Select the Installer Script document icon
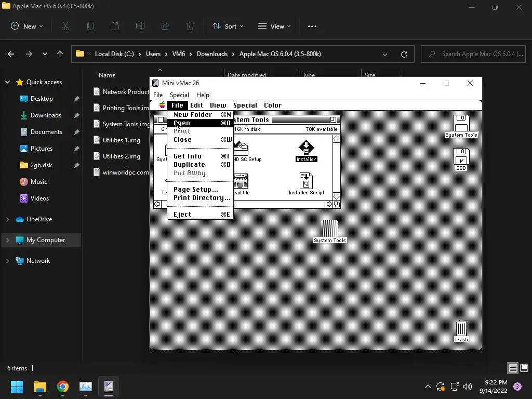Screen dimensions: 532x399 [x=306, y=180]
